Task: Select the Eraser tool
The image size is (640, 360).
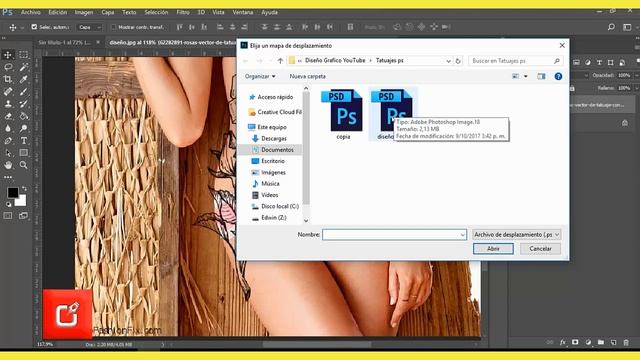Action: pos(8,116)
